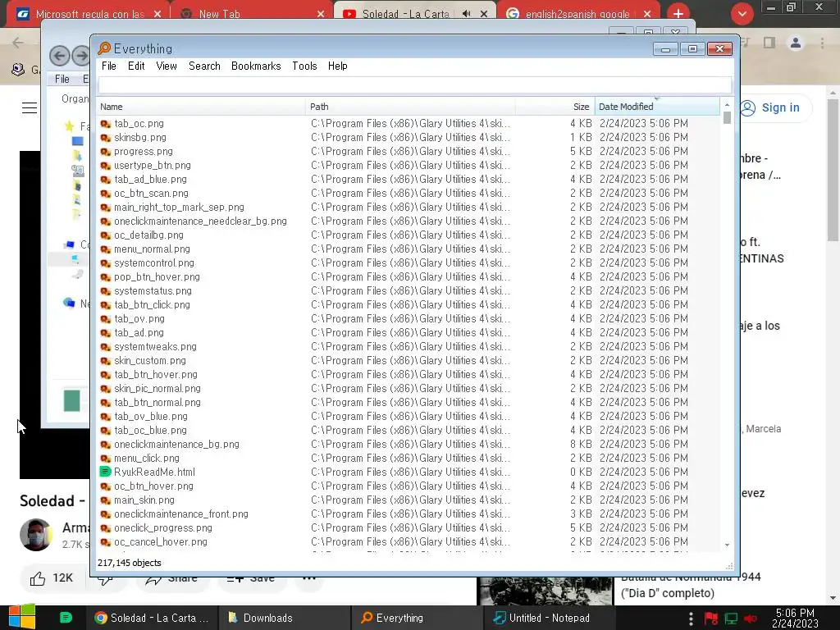Select tab_oc_blue.png file name
Screen dimensions: 840x630
click(151, 430)
